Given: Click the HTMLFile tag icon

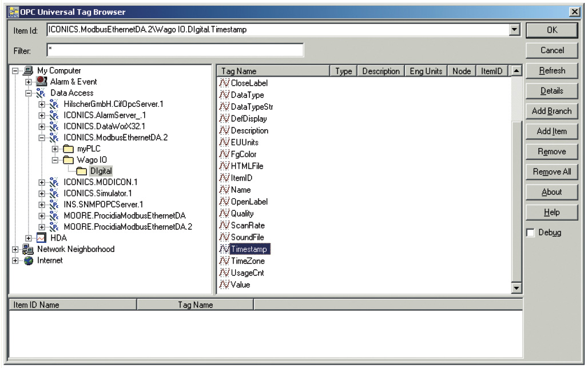Looking at the screenshot, I should pos(224,166).
